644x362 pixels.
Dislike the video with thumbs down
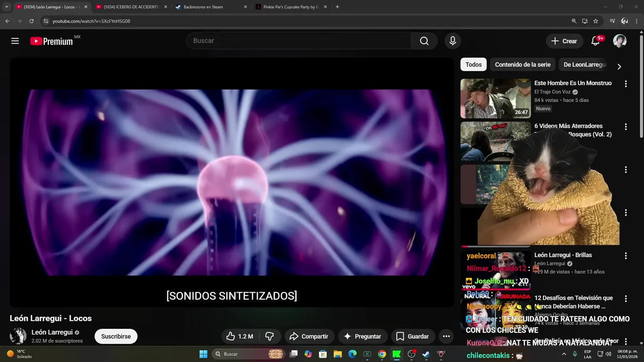270,336
